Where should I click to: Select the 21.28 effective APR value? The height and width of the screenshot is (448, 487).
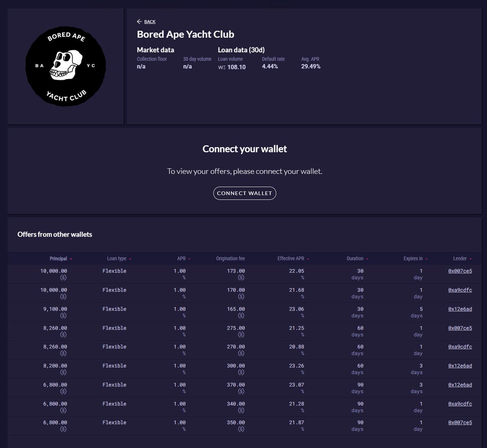297,404
